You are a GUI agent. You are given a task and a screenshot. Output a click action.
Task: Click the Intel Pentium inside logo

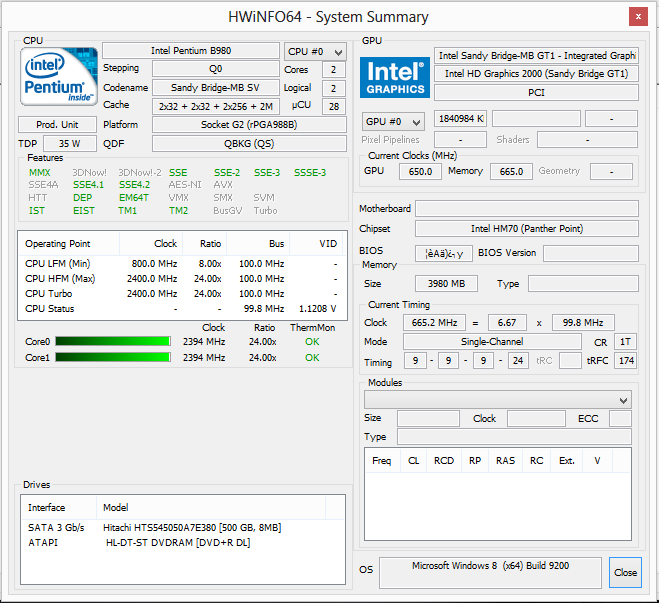59,76
